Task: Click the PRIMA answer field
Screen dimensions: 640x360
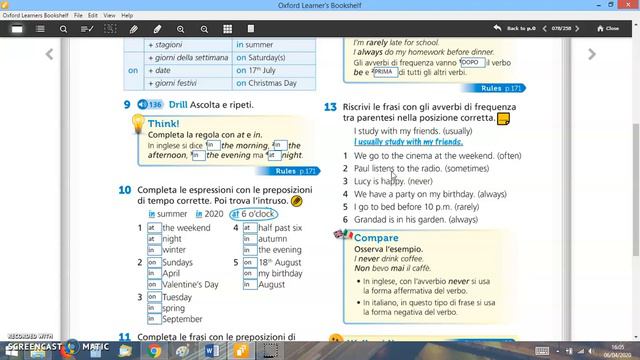Action: (386, 72)
